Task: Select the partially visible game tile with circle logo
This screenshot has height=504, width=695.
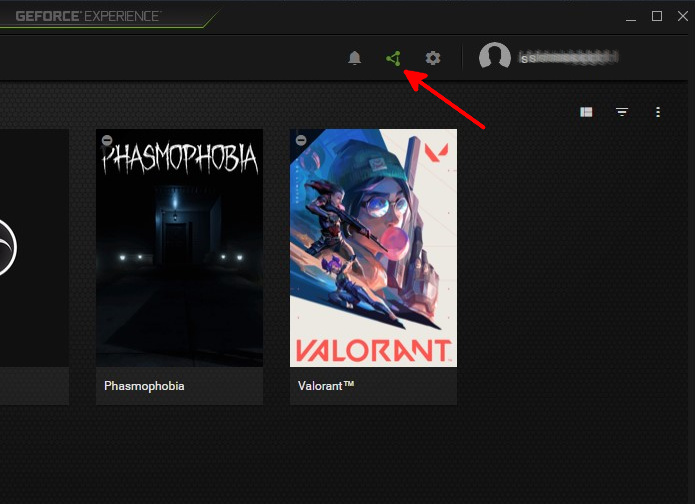Action: pyautogui.click(x=34, y=266)
